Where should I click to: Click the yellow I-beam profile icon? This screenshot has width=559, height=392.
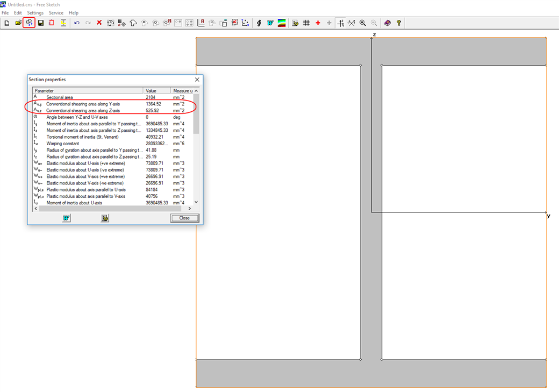point(63,23)
